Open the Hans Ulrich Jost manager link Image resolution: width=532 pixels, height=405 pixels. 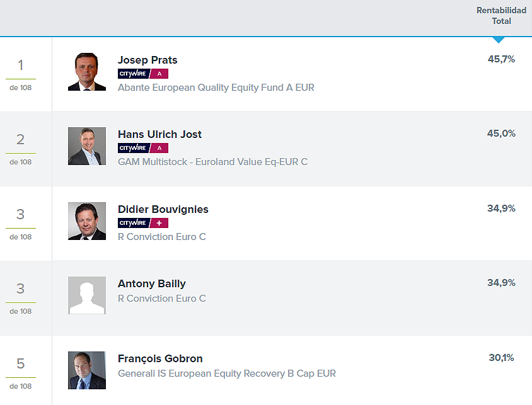(159, 135)
